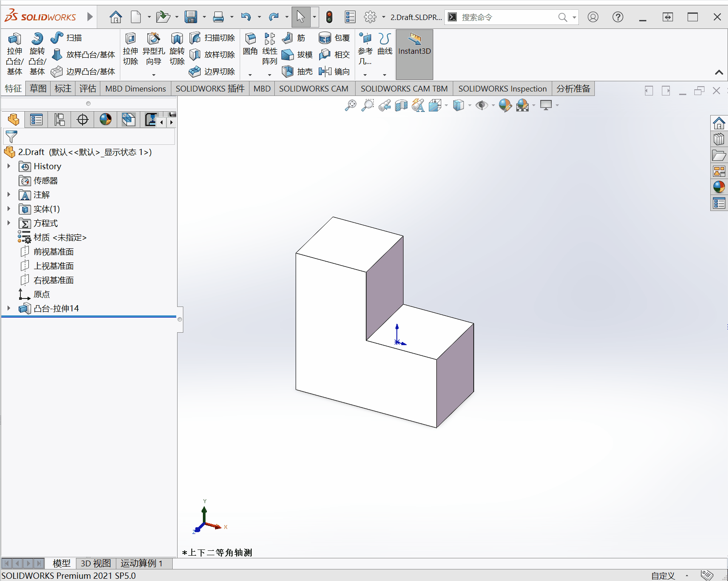
Task: Open the DisplayManager sphere tab icon
Action: 106,119
